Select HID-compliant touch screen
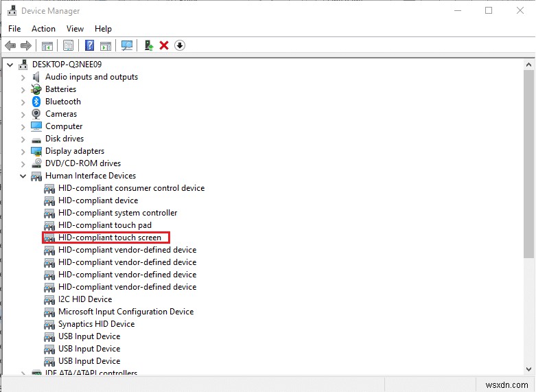 click(x=109, y=238)
